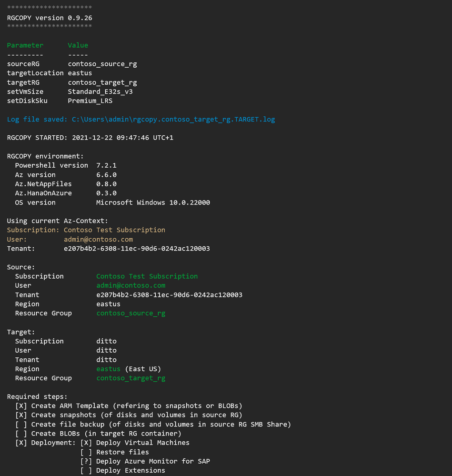Click the Az version value 6.6.0
452x476 pixels.
click(106, 175)
